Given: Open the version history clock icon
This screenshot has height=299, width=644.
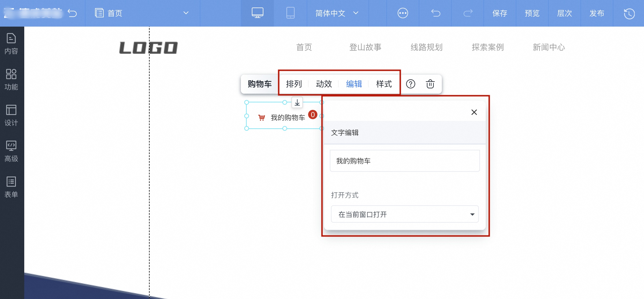Looking at the screenshot, I should click(629, 14).
